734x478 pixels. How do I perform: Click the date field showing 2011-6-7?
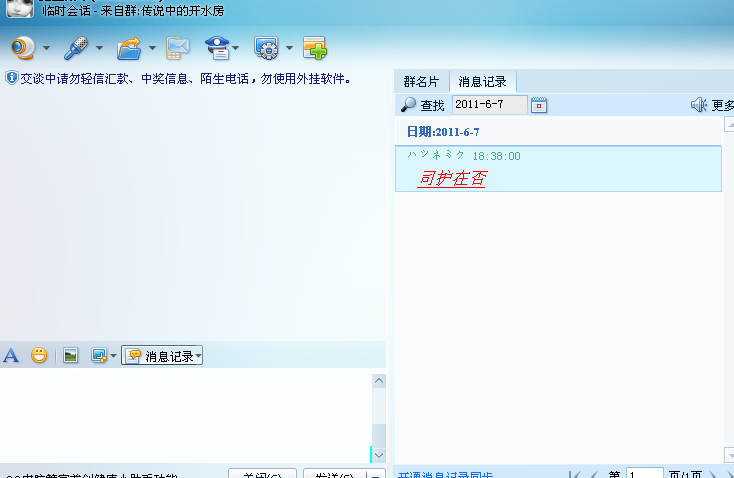489,104
